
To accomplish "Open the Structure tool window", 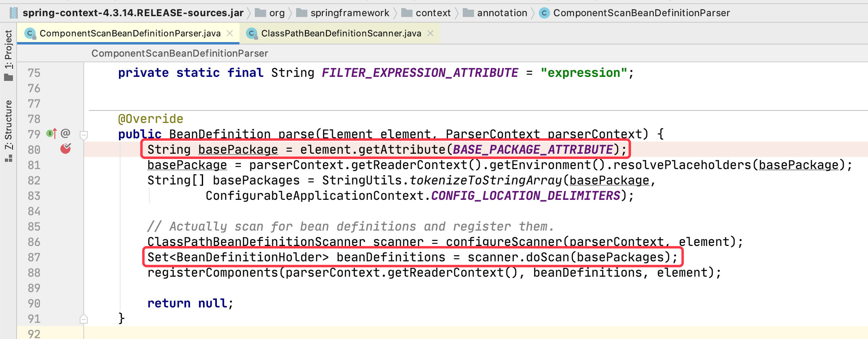I will point(8,131).
